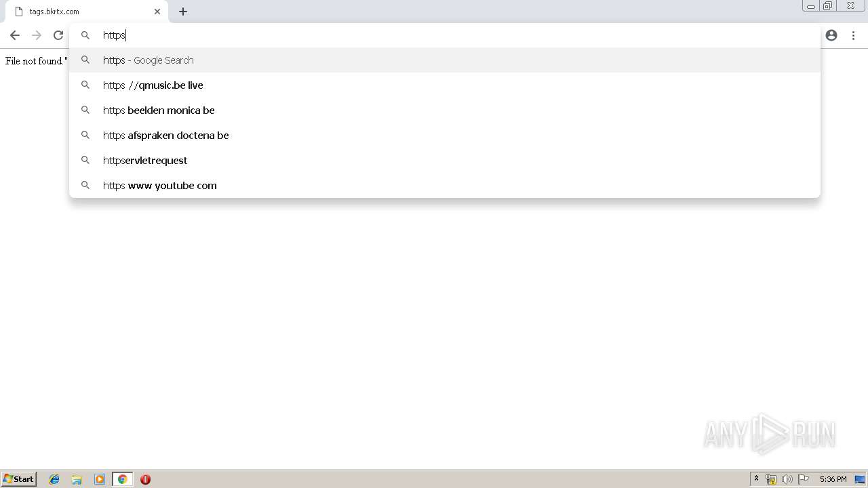Open the volume speaker tray icon
Screen dimensions: 868x488
click(x=787, y=479)
